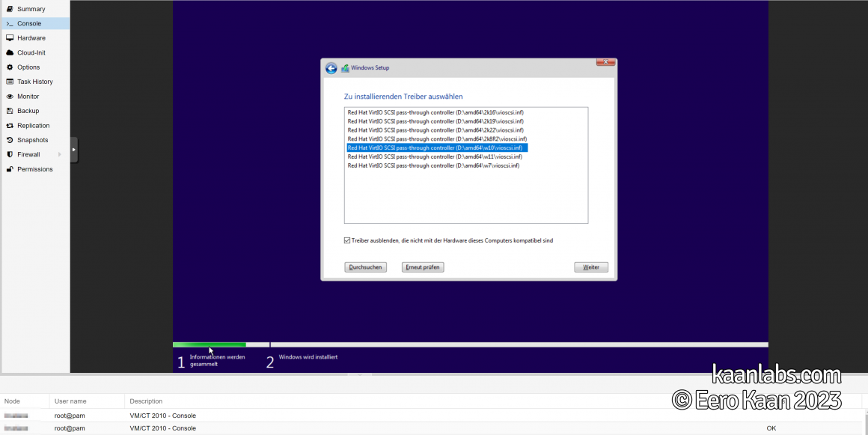Image resolution: width=868 pixels, height=435 pixels.
Task: Click 'Erneut prüfen' to rescan drivers
Action: pos(422,267)
